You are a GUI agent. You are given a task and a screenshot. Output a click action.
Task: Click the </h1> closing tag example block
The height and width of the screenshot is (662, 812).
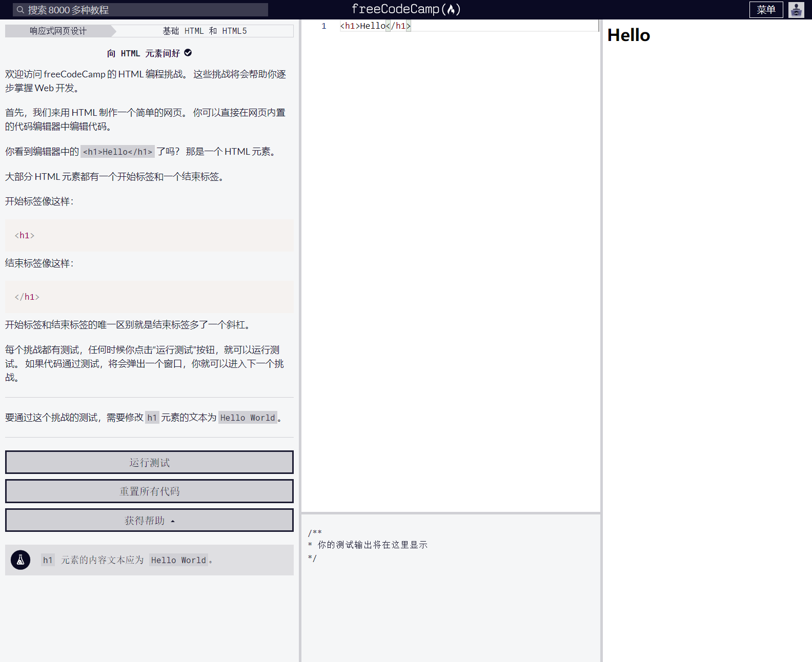point(149,297)
